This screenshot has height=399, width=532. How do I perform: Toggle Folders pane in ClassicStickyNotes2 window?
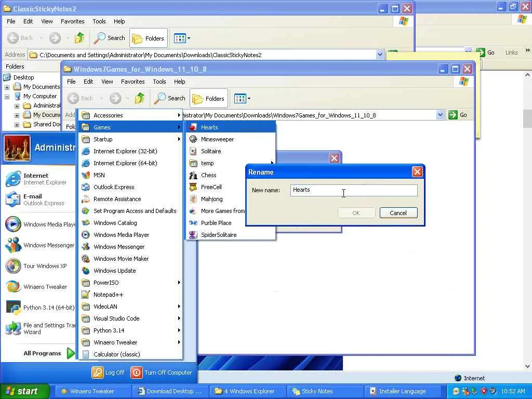[x=148, y=38]
